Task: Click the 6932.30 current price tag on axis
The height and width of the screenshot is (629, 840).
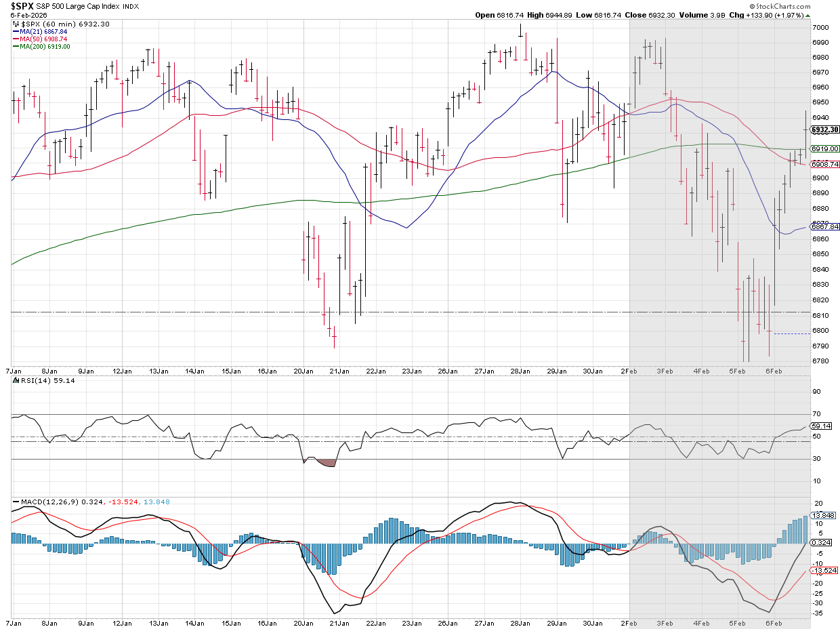Action: pyautogui.click(x=826, y=129)
